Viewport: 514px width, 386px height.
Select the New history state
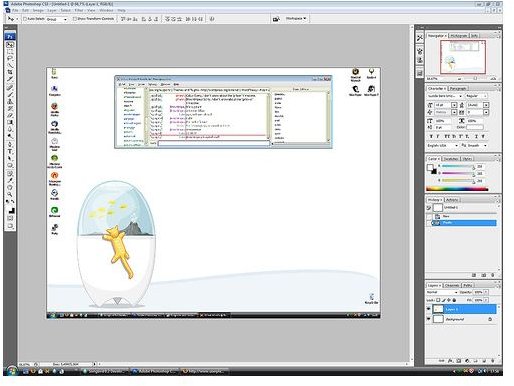pyautogui.click(x=463, y=216)
